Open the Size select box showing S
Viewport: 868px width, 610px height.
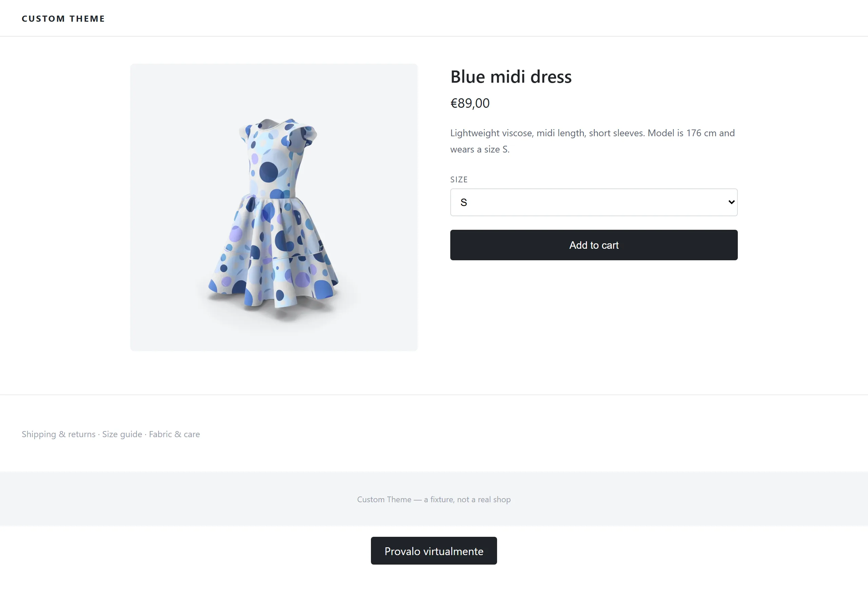594,202
